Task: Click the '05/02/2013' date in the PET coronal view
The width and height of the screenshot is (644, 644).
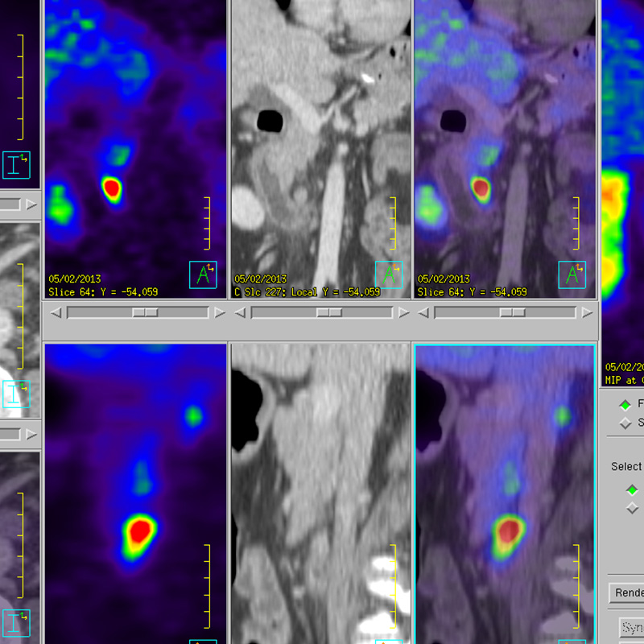Action: (75, 279)
